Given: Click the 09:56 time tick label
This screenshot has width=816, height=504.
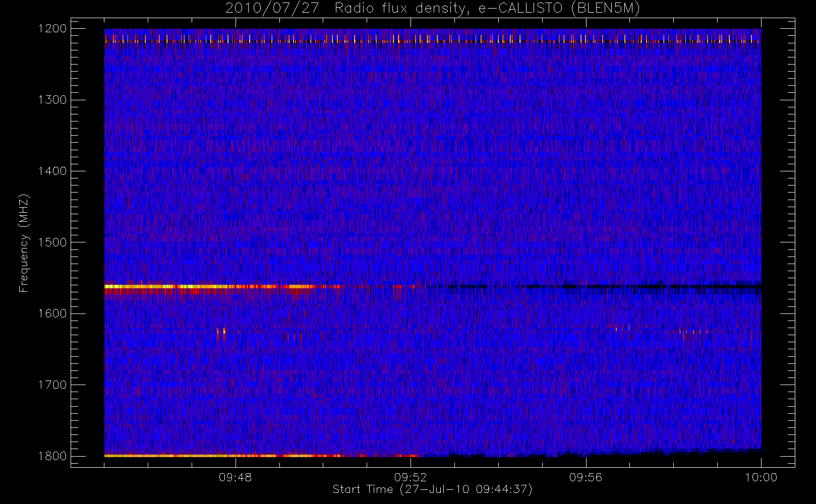Looking at the screenshot, I should click(586, 477).
